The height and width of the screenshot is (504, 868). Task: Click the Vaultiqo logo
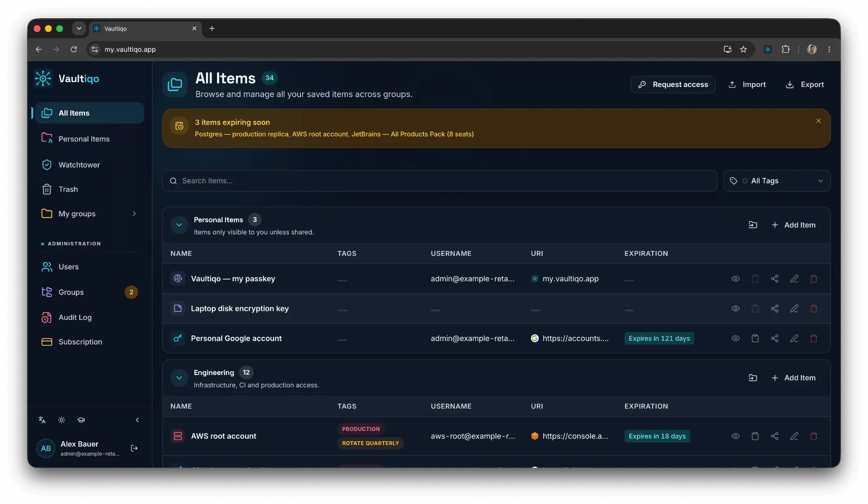(67, 78)
